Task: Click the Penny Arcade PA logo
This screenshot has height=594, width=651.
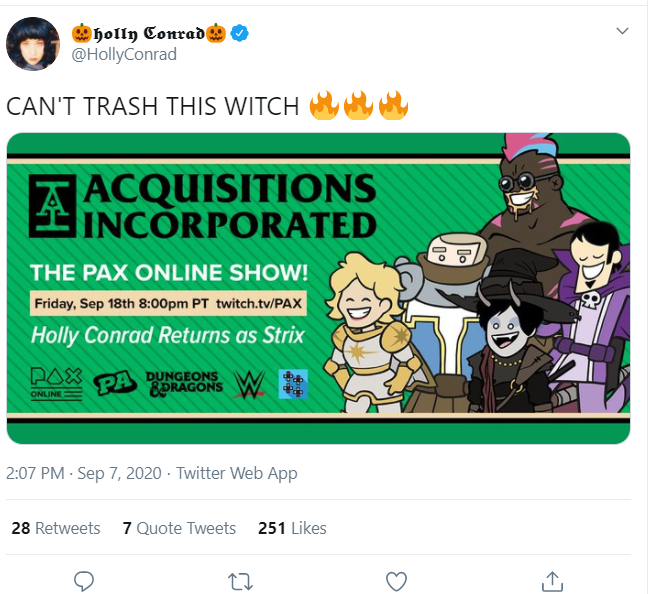Action: pyautogui.click(x=115, y=383)
